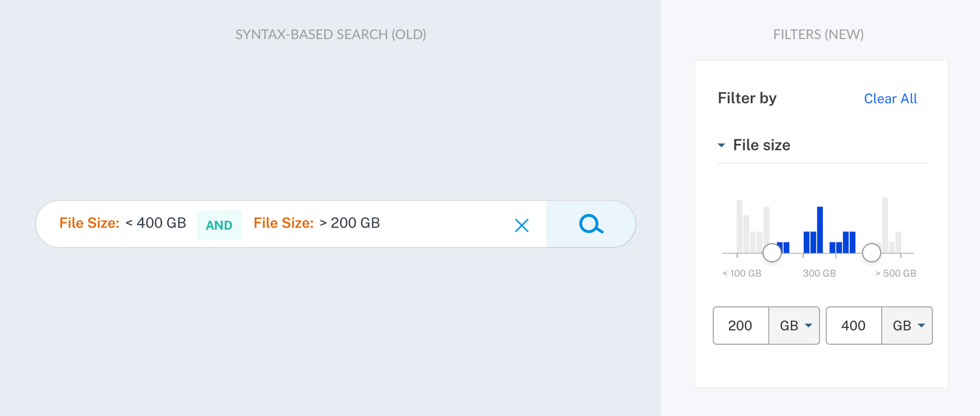Click the AND operator chip
Image resolution: width=980 pixels, height=416 pixels.
(x=219, y=225)
